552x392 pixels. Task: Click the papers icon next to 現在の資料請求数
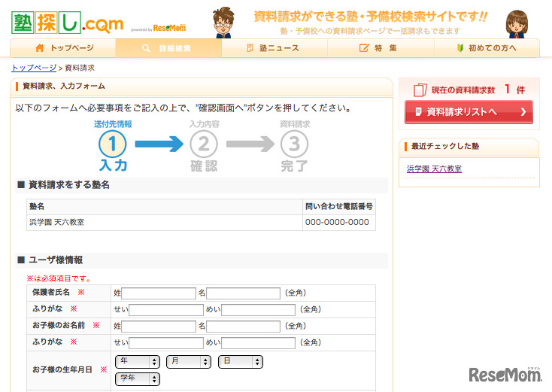click(420, 90)
